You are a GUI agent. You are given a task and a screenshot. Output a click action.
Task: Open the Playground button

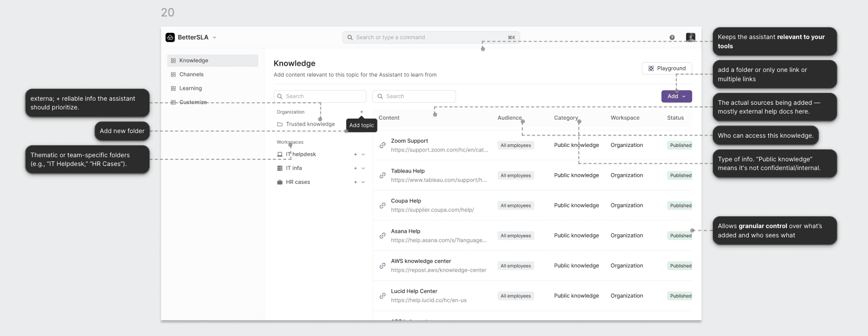click(667, 68)
